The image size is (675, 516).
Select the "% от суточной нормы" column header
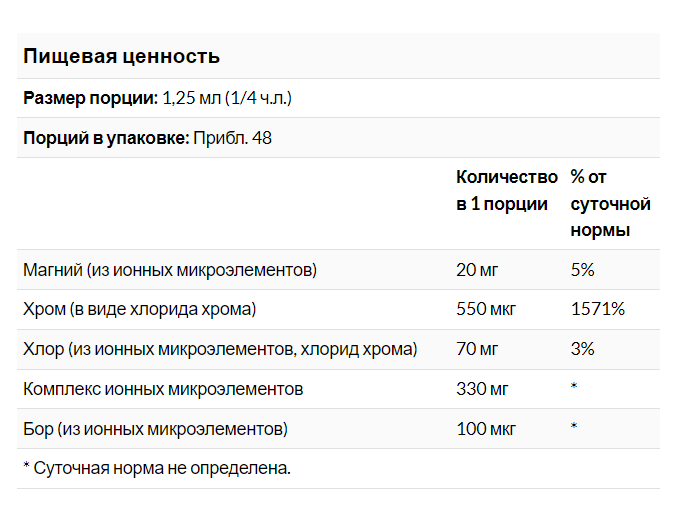[610, 203]
